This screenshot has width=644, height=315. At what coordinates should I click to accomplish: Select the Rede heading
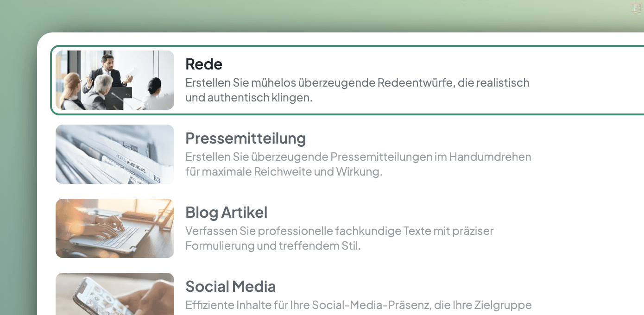(204, 64)
